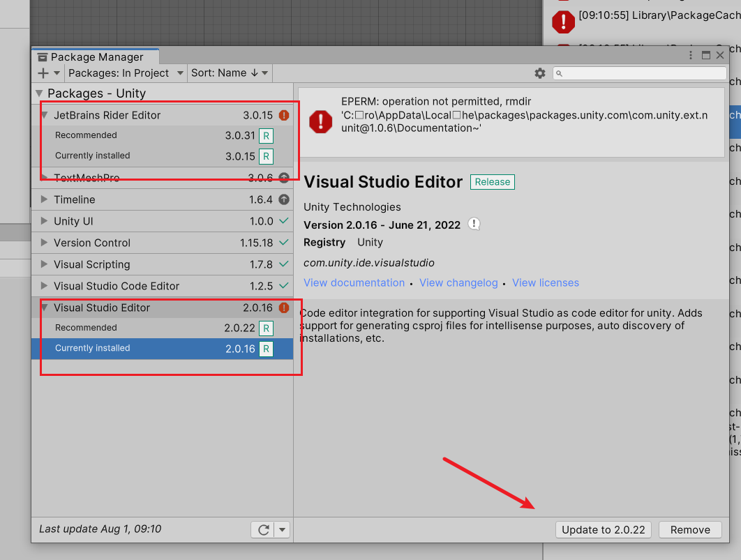Click the red EPERM error icon
The image size is (741, 560).
click(321, 122)
